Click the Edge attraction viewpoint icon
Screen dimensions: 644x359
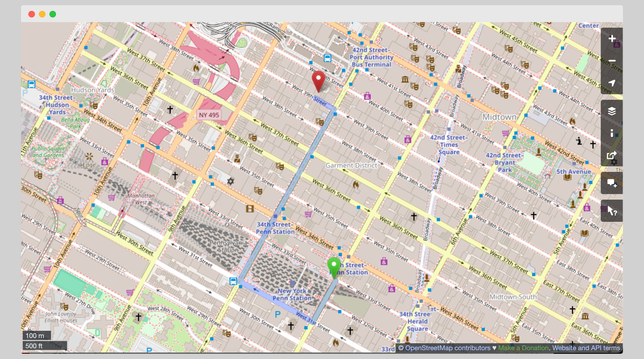coord(89,157)
